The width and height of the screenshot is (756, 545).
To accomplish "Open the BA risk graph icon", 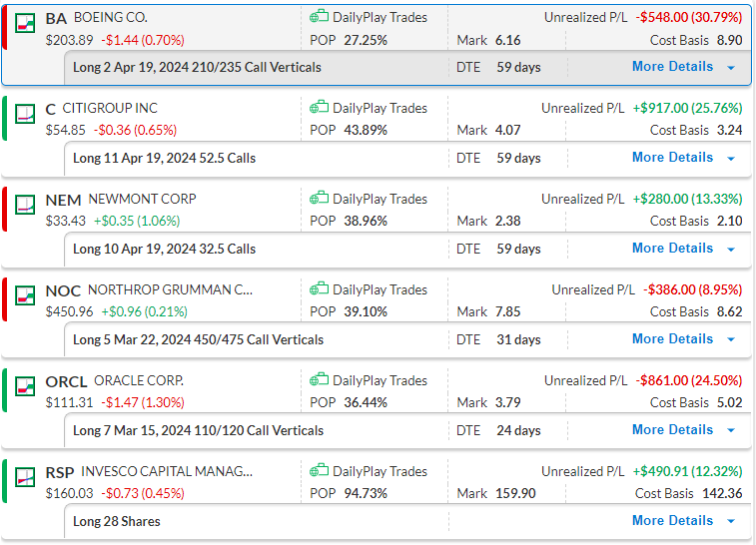I will click(25, 23).
